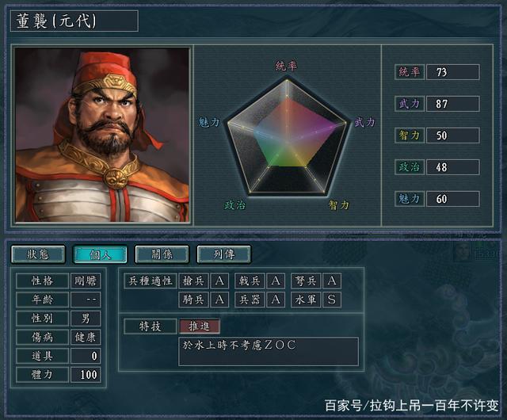This screenshot has width=507, height=420.
Task: Select the 政治 stat label in list
Action: click(410, 167)
